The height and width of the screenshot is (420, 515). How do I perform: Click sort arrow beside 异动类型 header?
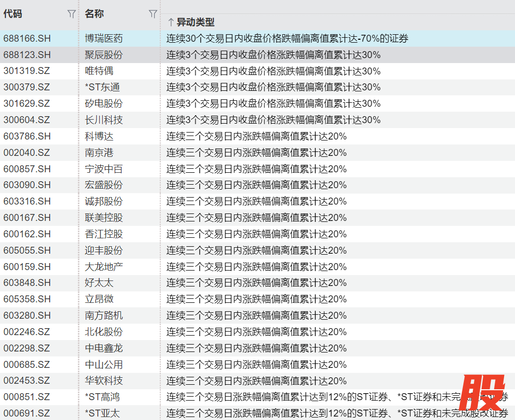[x=171, y=22]
